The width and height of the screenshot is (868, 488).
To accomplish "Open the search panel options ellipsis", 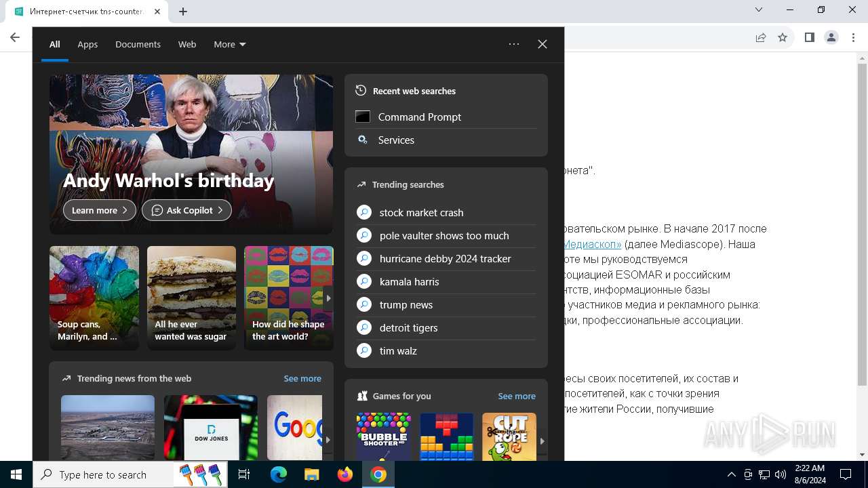I will point(514,44).
